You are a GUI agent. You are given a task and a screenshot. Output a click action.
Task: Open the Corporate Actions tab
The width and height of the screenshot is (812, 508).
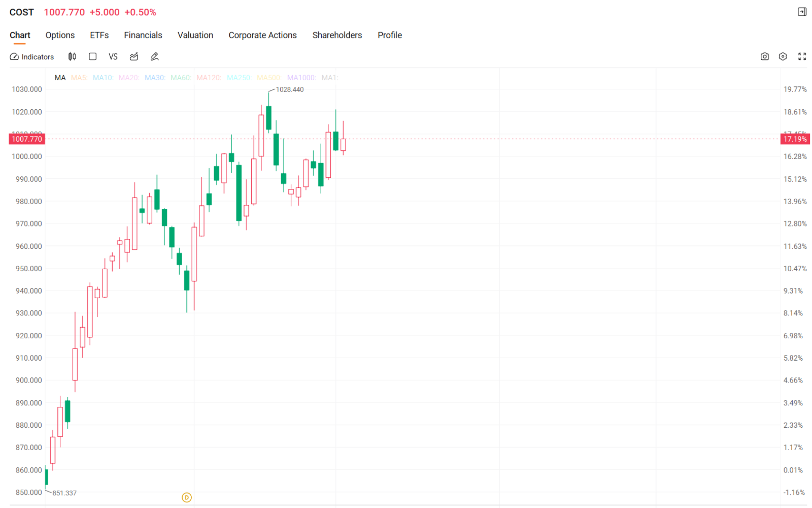(x=262, y=35)
